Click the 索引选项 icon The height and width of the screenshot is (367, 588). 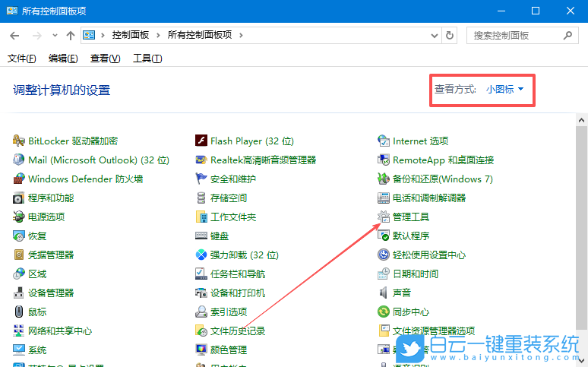coord(201,312)
